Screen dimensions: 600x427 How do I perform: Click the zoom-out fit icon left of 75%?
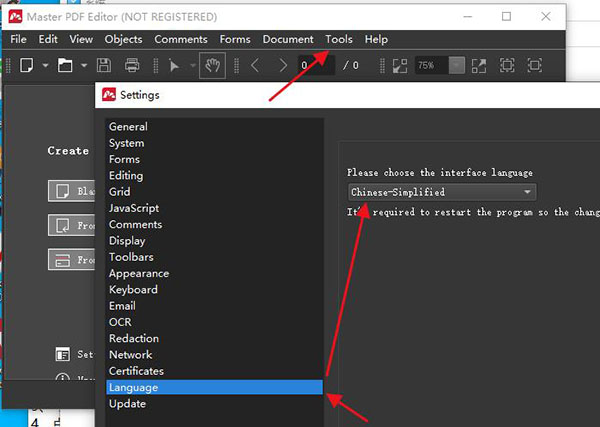[400, 65]
